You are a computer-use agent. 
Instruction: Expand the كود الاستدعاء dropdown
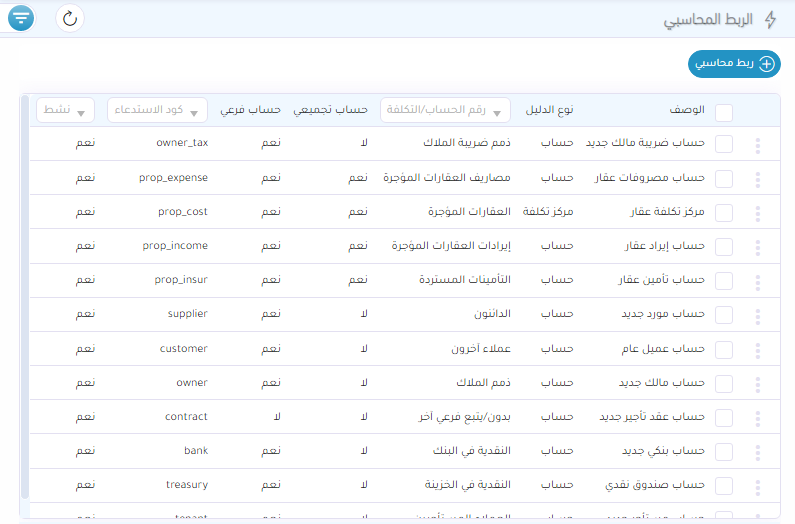pyautogui.click(x=158, y=109)
